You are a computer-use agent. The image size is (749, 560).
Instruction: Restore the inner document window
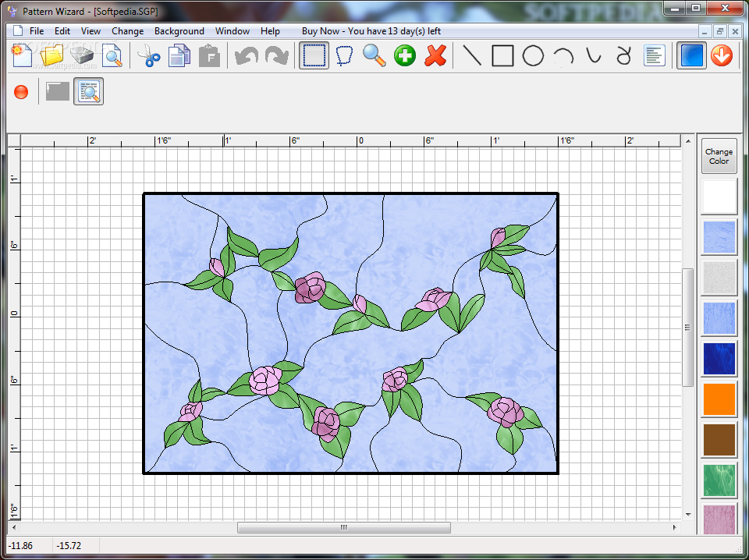click(x=720, y=31)
